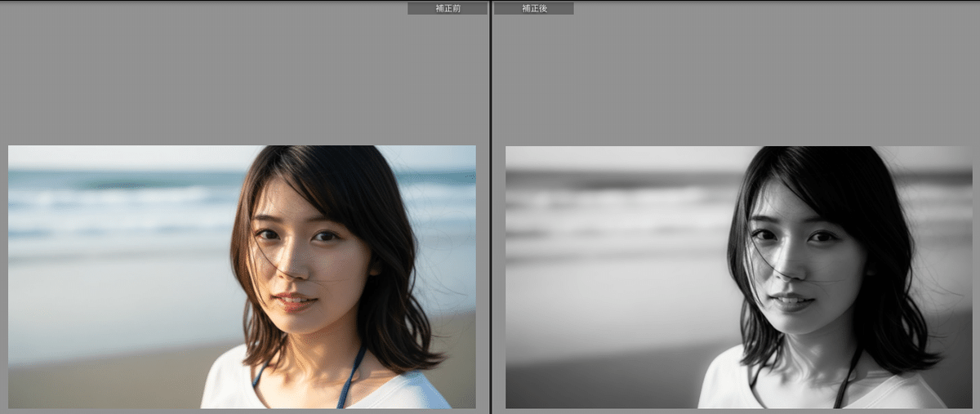Click the white shirt in the monochrome photo
Image resolution: width=980 pixels, height=414 pixels.
tap(727, 384)
